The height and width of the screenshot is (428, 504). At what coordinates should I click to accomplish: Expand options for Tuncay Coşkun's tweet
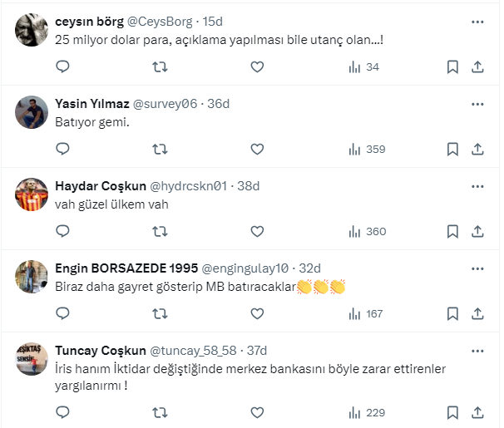pyautogui.click(x=477, y=351)
